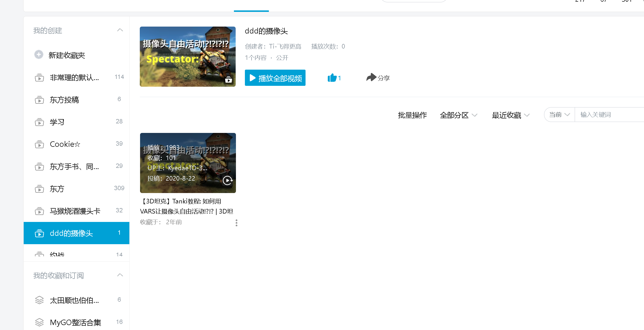Open creator link Ti-飞得更高

coord(285,46)
